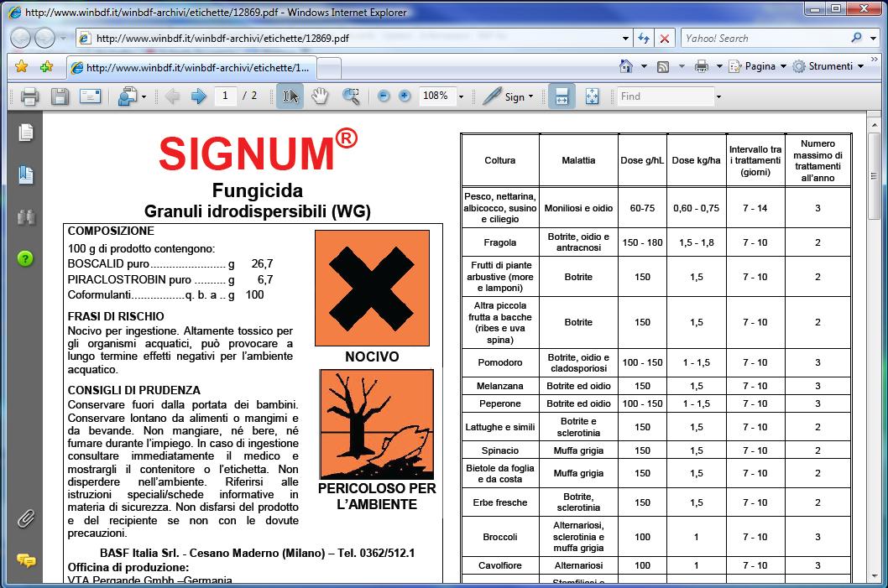Click the "Broccoli" table cell
Image resolution: width=888 pixels, height=588 pixels.
click(500, 537)
